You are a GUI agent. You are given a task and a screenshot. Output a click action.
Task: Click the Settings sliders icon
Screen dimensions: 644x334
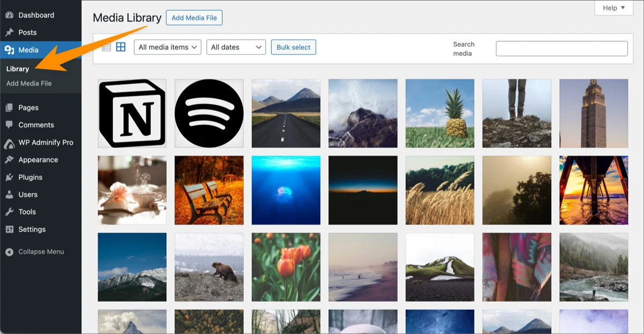point(9,229)
